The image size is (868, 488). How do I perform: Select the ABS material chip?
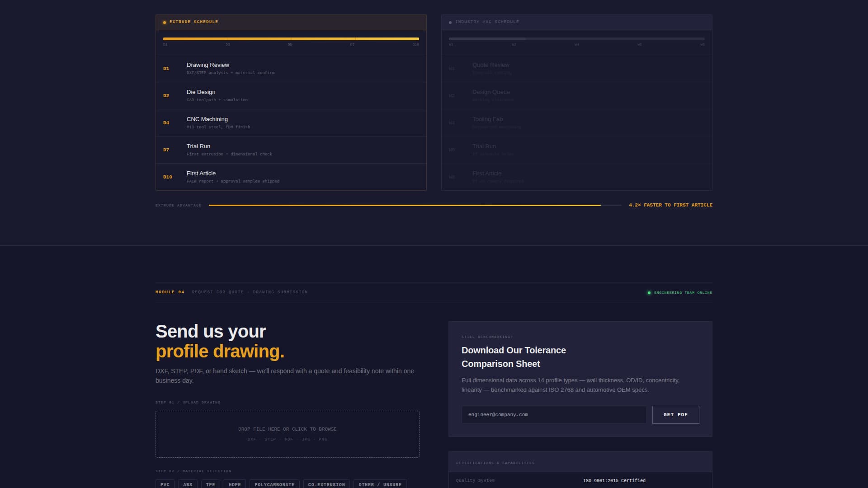coord(188,484)
